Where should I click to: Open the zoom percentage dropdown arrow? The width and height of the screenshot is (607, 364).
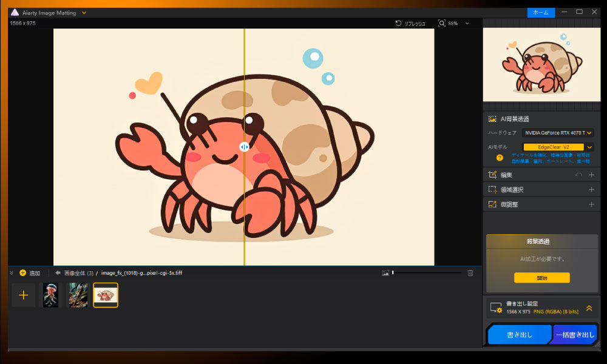click(x=467, y=24)
